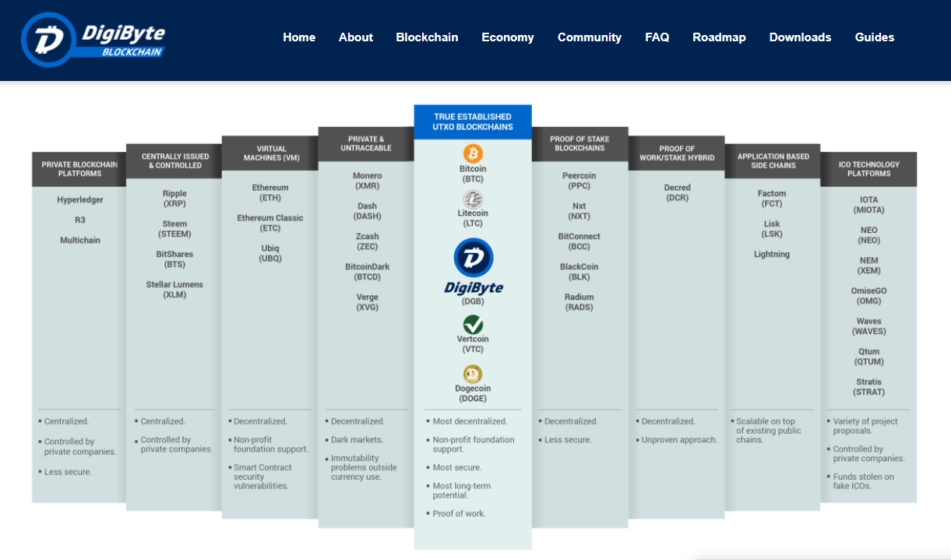
Task: Click 'Funds stolen on fake ICOs.' bullet
Action: point(862,481)
